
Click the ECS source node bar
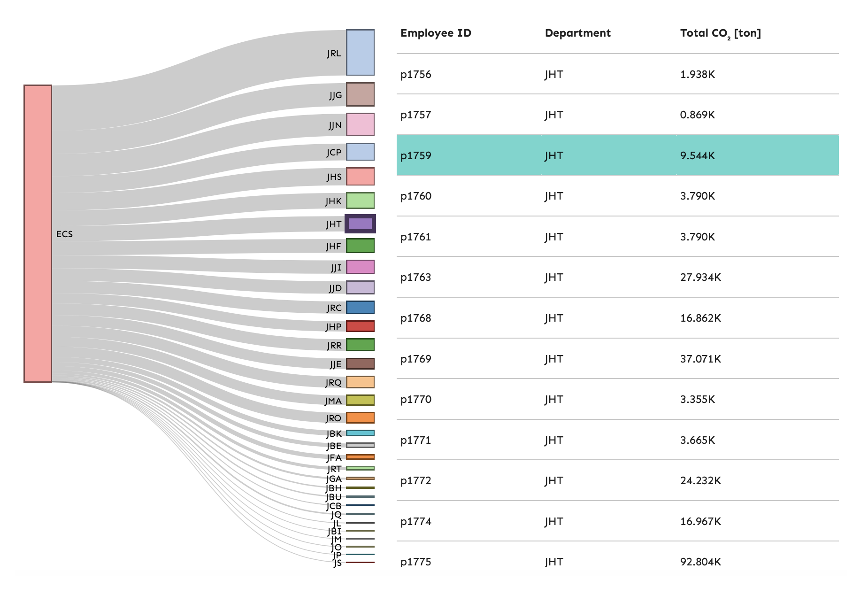38,233
